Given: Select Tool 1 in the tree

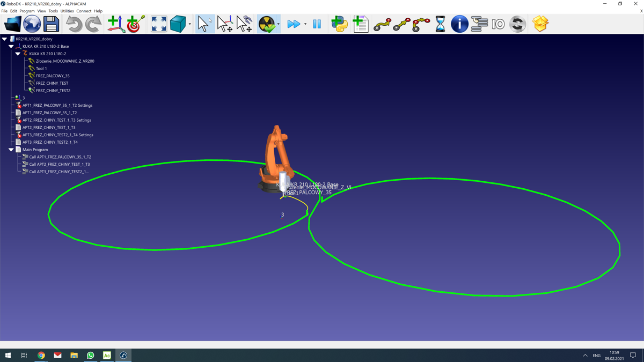Looking at the screenshot, I should coord(41,69).
